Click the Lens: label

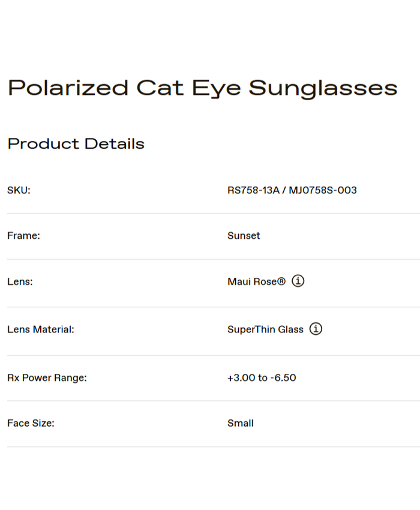(20, 281)
